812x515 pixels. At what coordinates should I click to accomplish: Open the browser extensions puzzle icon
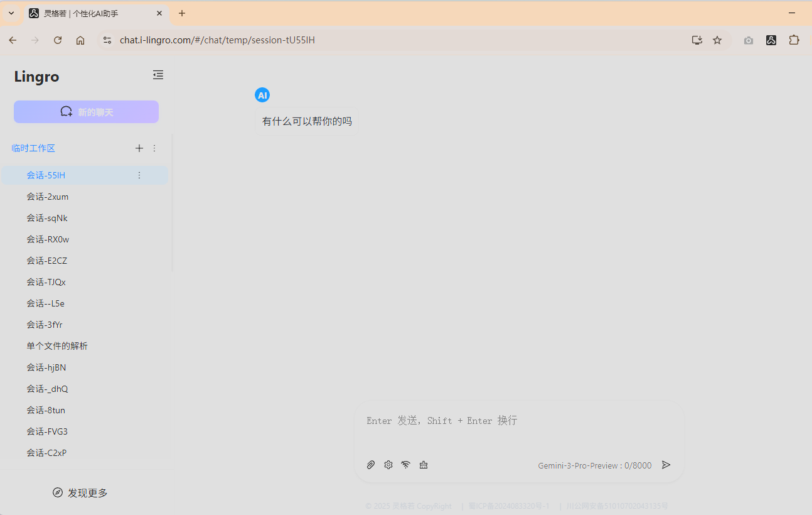point(794,40)
